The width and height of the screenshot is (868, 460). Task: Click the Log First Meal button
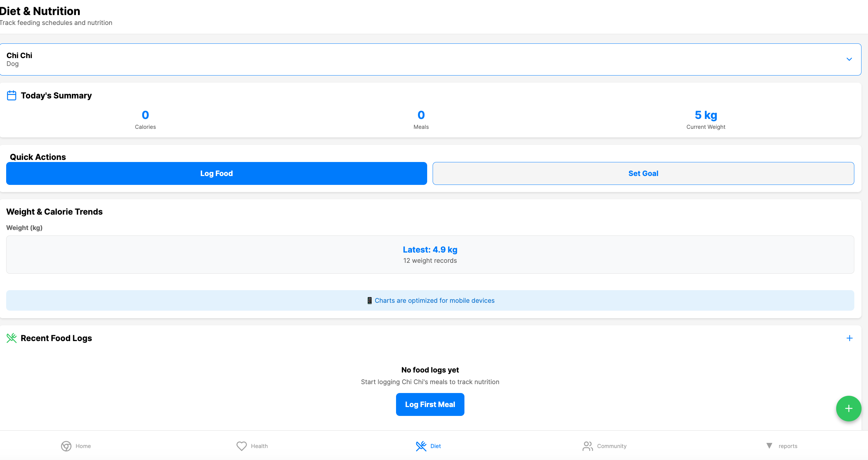click(430, 404)
